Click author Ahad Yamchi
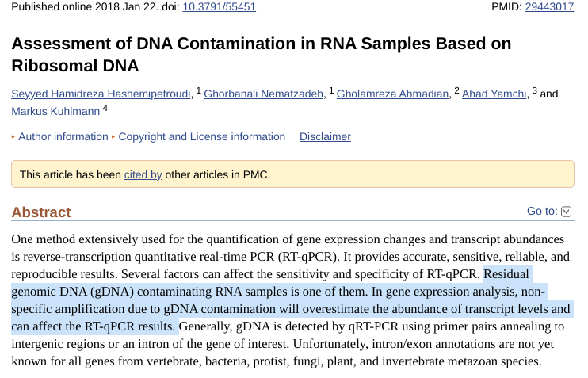This screenshot has width=588, height=378. click(494, 94)
